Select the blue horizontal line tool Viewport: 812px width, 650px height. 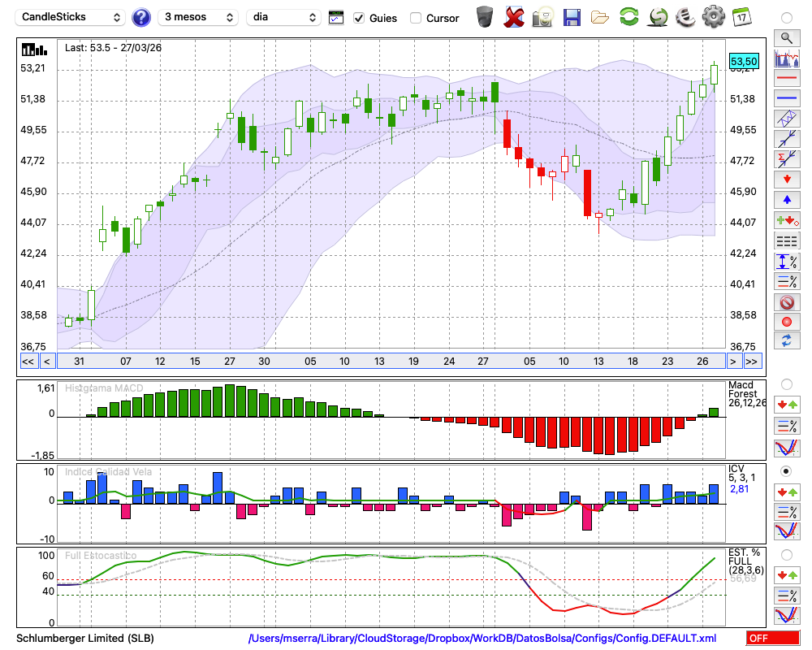pyautogui.click(x=787, y=97)
